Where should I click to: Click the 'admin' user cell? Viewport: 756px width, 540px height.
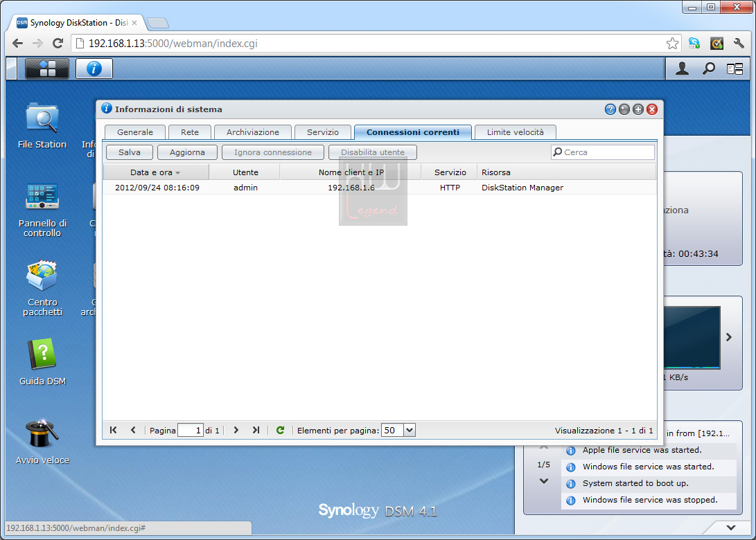(245, 188)
